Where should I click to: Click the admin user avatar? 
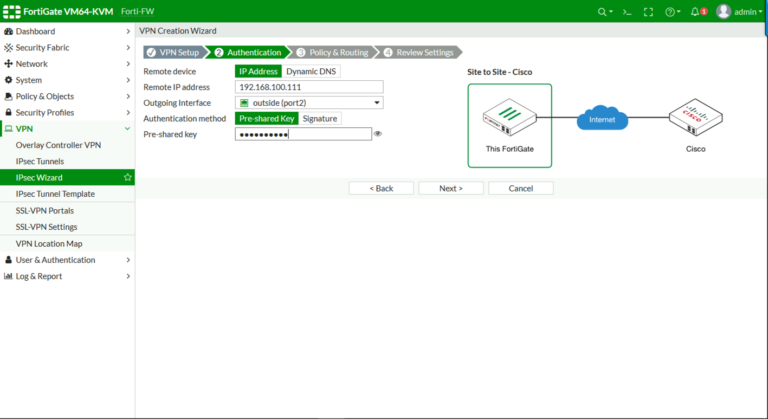723,11
